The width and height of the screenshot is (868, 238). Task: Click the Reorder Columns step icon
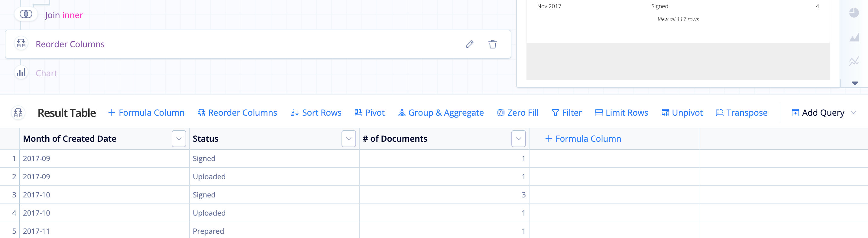point(21,44)
